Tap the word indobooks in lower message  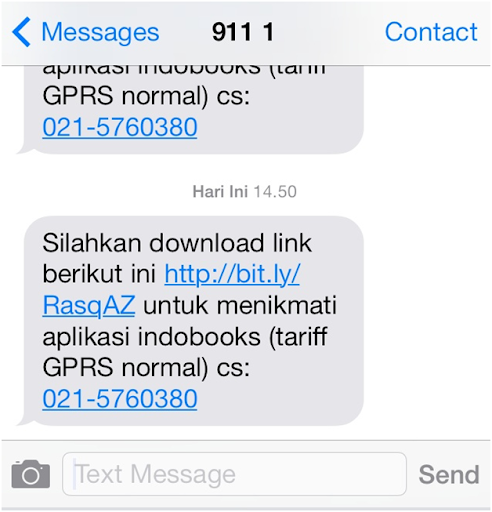(x=199, y=337)
